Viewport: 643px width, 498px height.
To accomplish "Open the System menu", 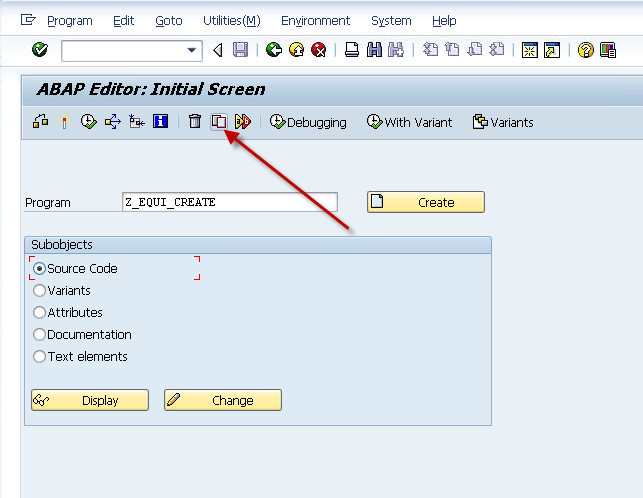I will point(391,21).
